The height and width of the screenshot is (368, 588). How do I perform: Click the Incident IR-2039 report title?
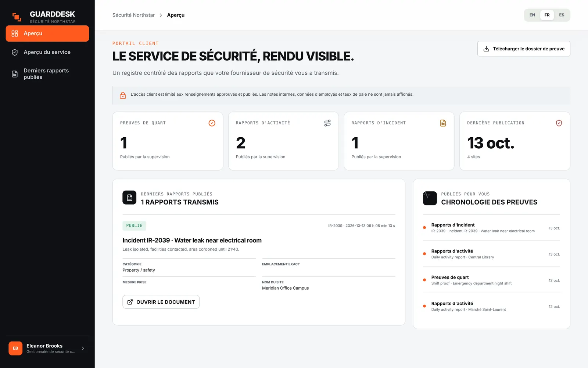tap(192, 240)
